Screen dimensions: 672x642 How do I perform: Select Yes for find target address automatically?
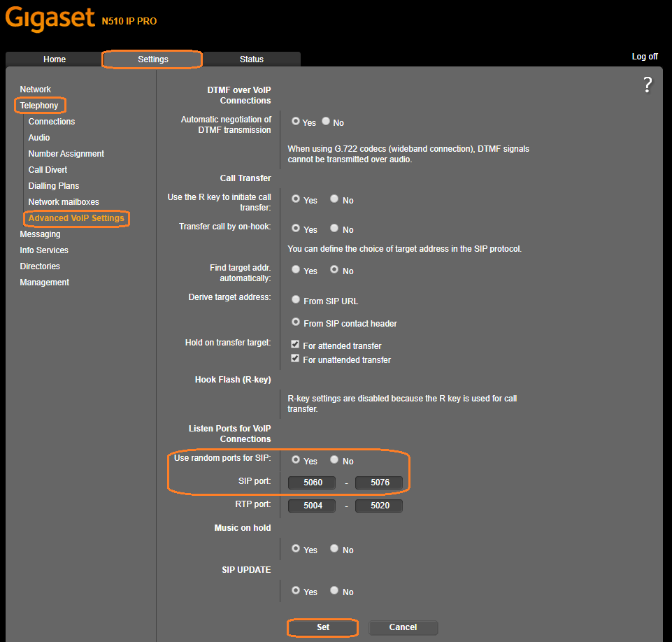click(296, 270)
